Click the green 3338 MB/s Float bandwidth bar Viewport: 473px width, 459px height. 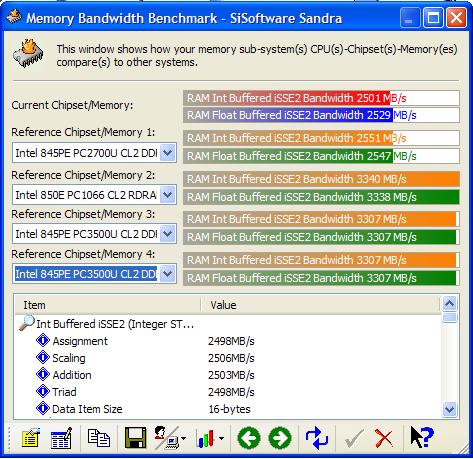[x=321, y=197]
